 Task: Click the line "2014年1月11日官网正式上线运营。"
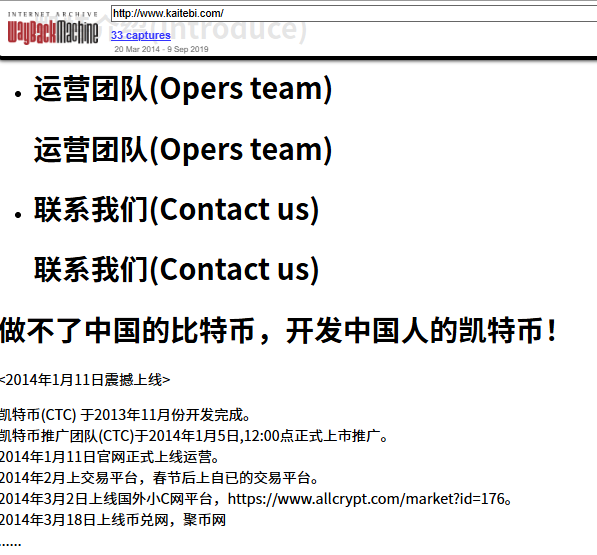coord(110,457)
